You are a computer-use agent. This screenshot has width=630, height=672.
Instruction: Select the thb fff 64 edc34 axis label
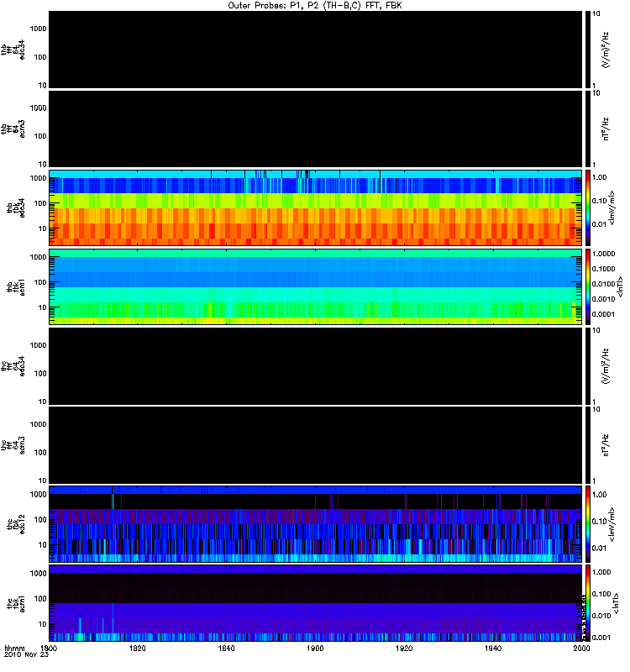pyautogui.click(x=13, y=50)
